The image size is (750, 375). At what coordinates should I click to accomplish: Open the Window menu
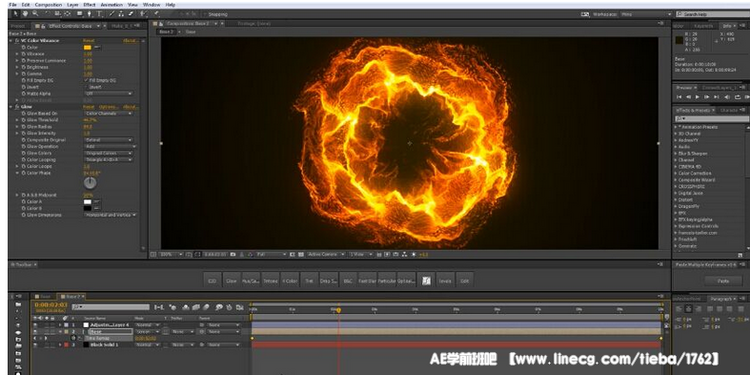click(152, 4)
